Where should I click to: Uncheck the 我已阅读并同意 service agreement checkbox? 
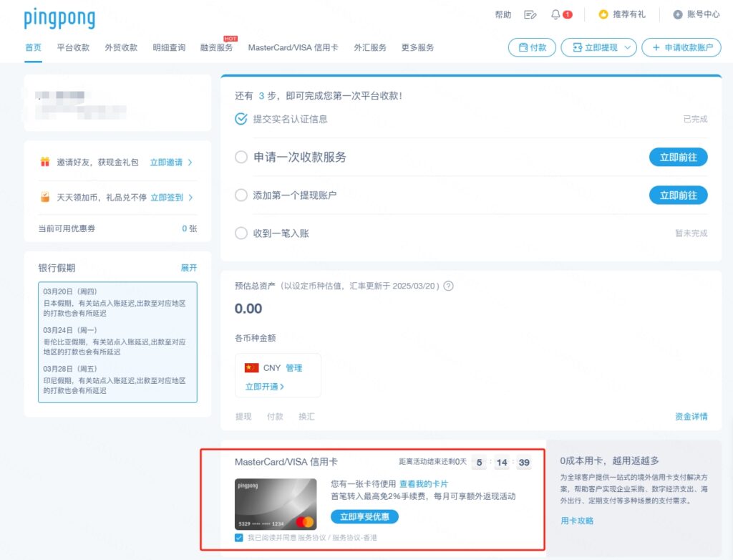click(239, 536)
